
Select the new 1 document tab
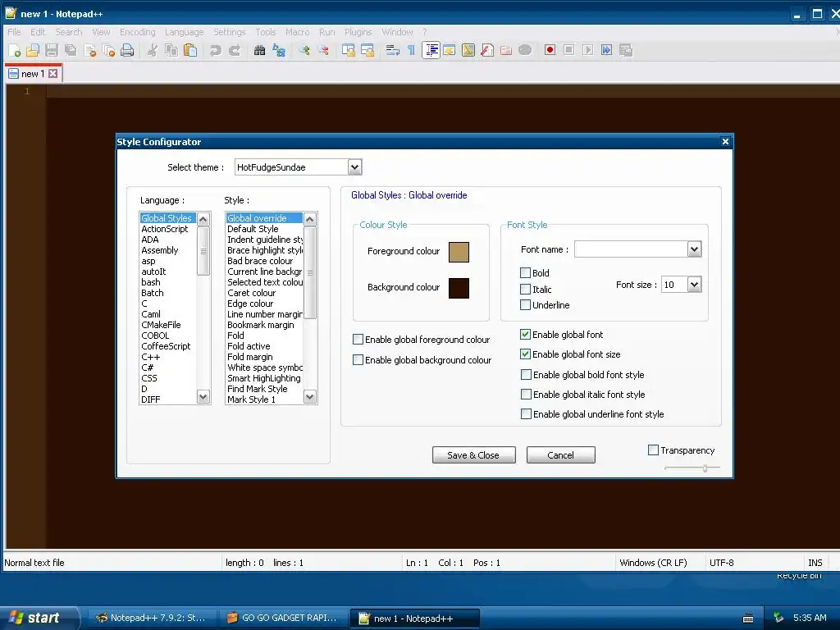point(33,73)
